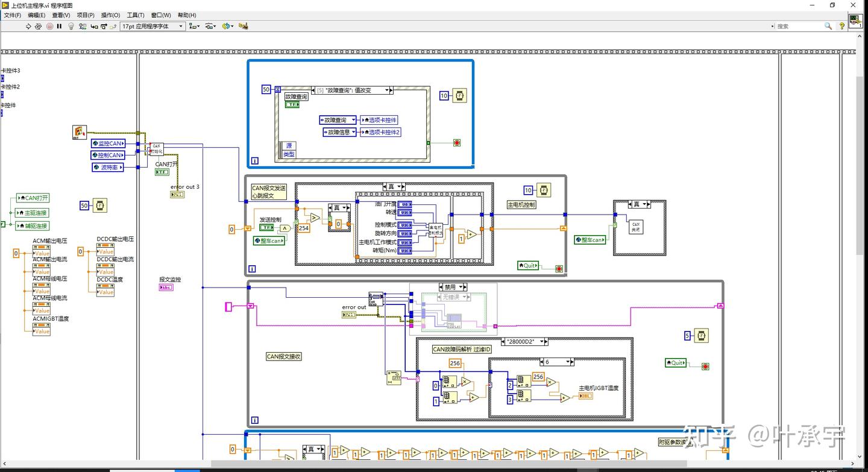Click the retain wire values icon
This screenshot has width=868, height=472.
click(83, 26)
